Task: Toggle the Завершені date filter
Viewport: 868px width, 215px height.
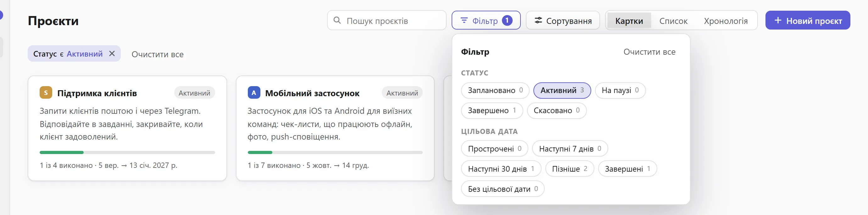Action: click(627, 169)
